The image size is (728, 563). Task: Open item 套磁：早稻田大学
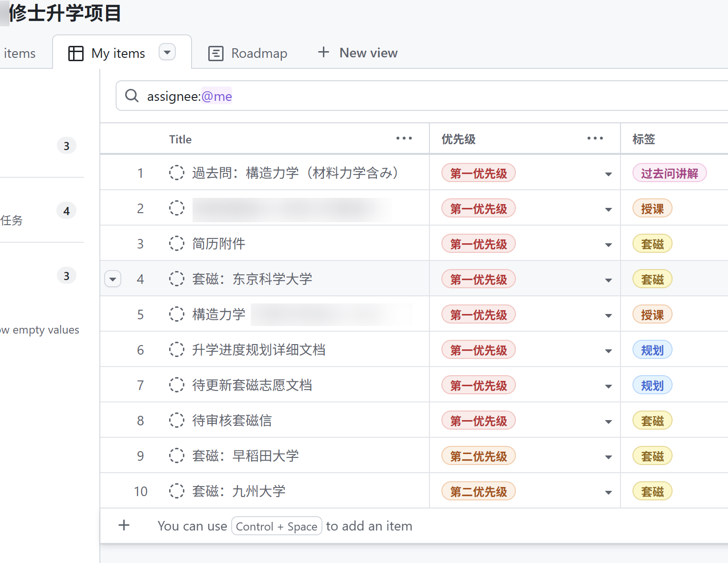coord(245,455)
